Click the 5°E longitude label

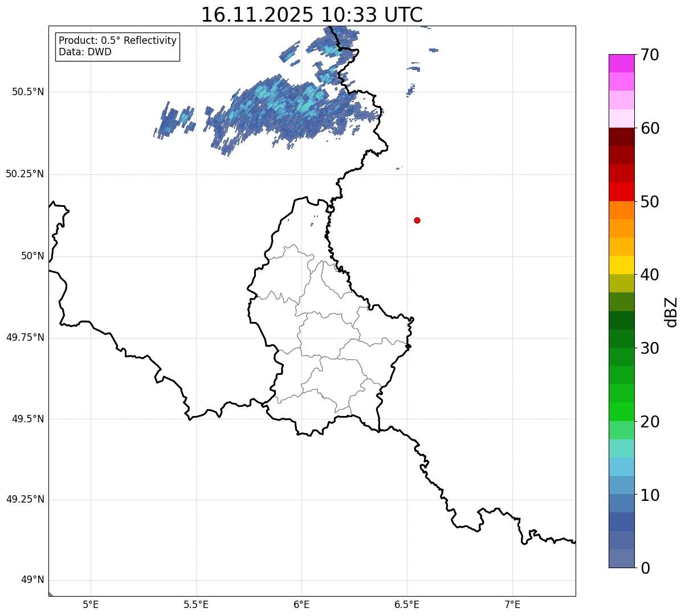click(91, 605)
